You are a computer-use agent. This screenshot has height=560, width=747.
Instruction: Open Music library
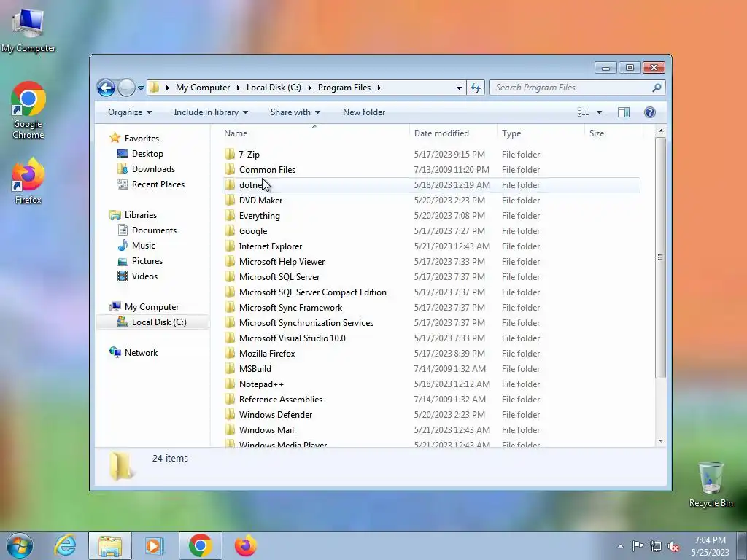pyautogui.click(x=144, y=246)
